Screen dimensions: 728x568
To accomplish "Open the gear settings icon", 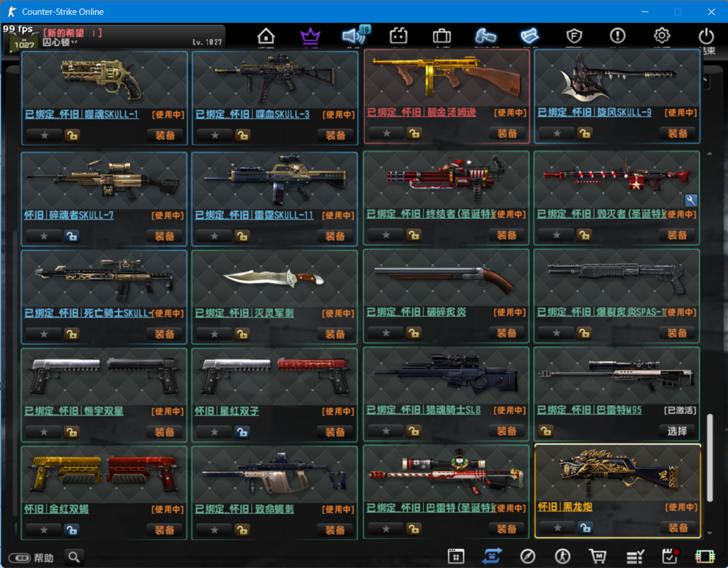I will [662, 36].
